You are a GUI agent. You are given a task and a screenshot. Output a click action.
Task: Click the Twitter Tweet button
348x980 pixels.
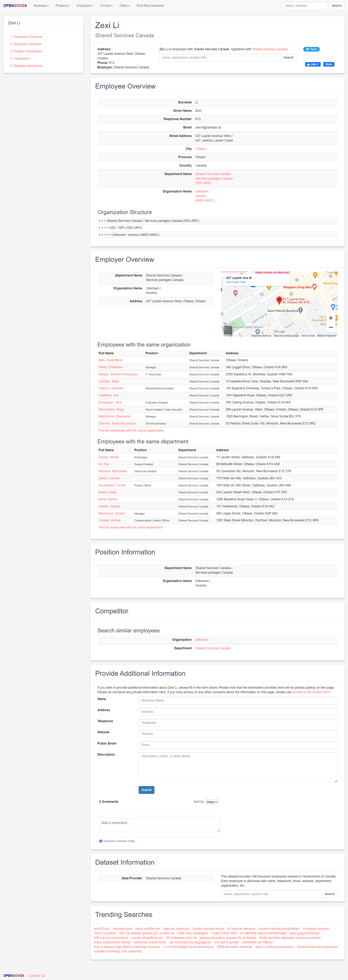click(x=311, y=49)
